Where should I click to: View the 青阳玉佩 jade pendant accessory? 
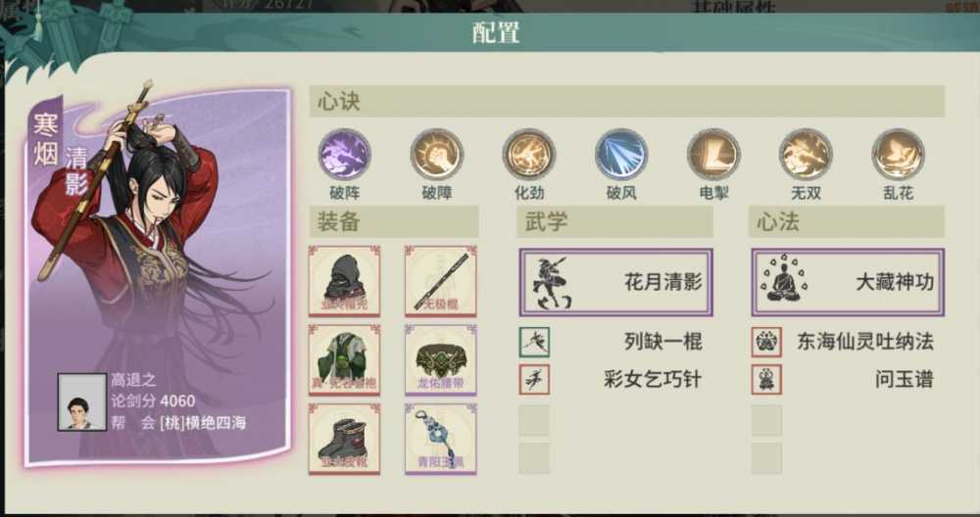(x=441, y=439)
